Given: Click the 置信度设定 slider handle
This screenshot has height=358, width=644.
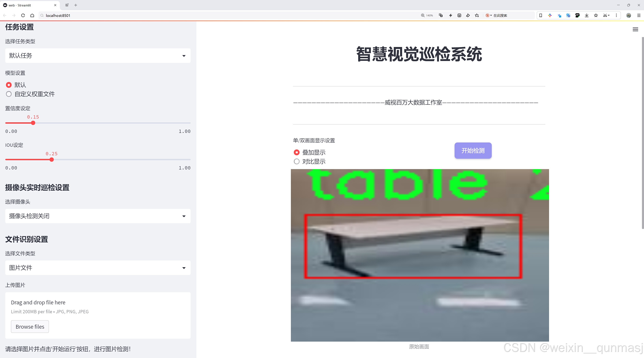Looking at the screenshot, I should [x=33, y=123].
